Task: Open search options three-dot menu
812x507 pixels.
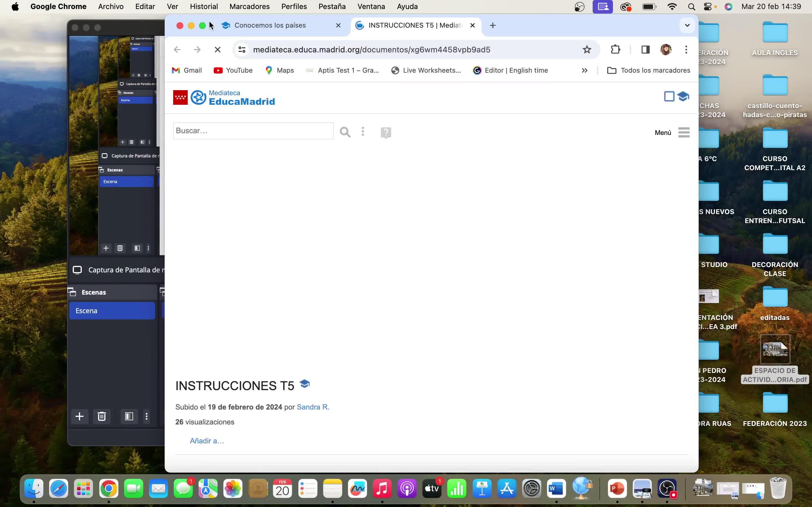Action: click(363, 132)
